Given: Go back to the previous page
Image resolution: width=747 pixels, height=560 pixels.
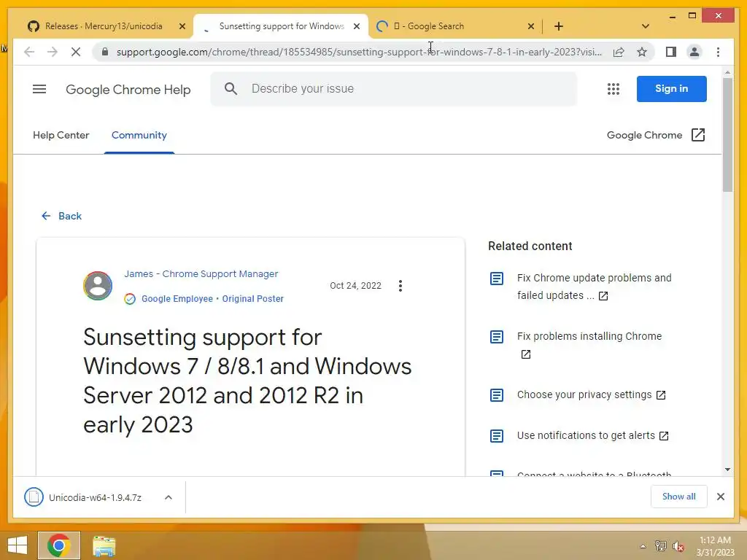Looking at the screenshot, I should pyautogui.click(x=29, y=52).
